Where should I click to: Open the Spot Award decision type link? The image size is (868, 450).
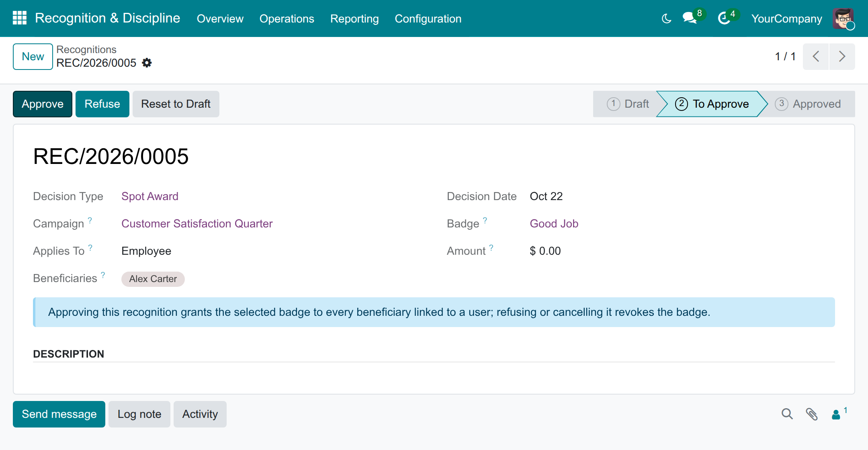coord(150,196)
